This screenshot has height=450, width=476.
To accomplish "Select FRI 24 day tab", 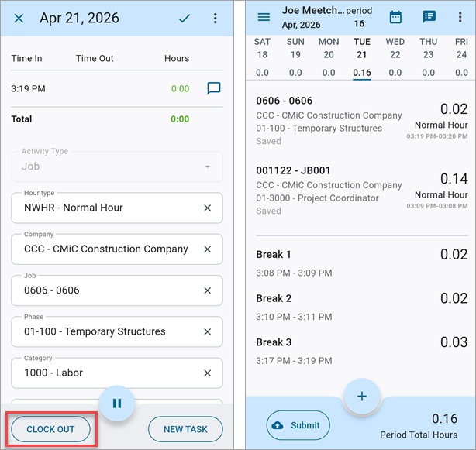I will click(461, 57).
